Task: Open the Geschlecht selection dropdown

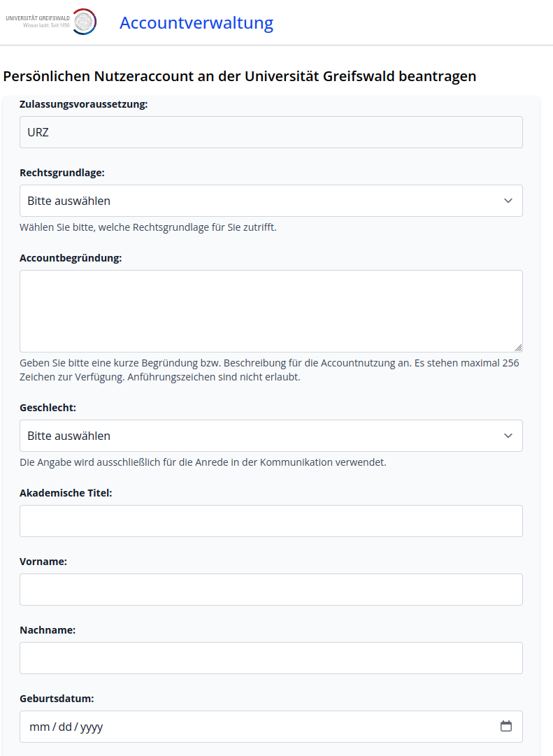Action: (271, 436)
